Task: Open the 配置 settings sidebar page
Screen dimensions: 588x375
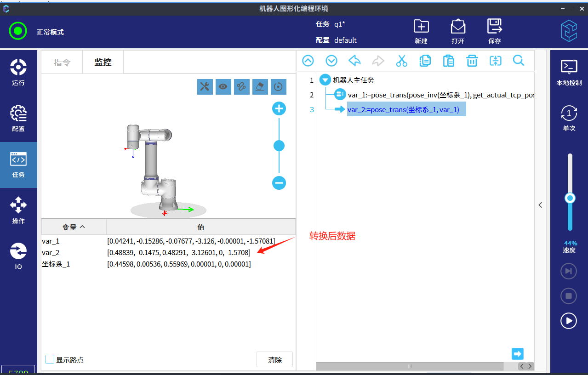Action: point(18,119)
